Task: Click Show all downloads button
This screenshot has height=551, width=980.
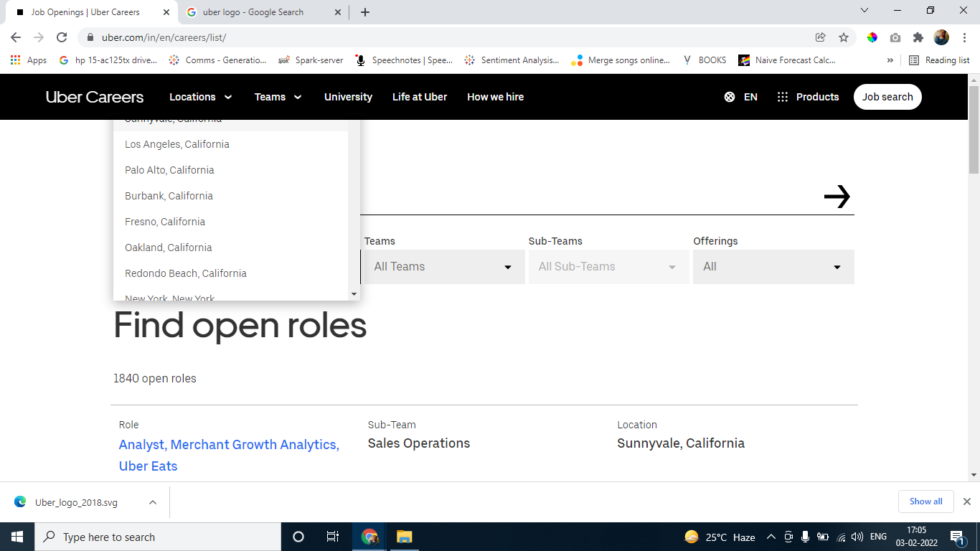Action: (x=925, y=501)
